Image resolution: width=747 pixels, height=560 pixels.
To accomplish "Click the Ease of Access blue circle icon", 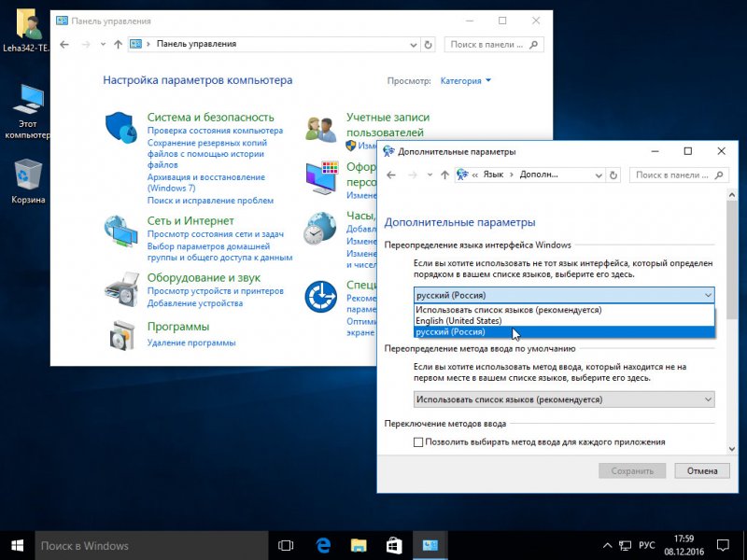I will coord(320,297).
